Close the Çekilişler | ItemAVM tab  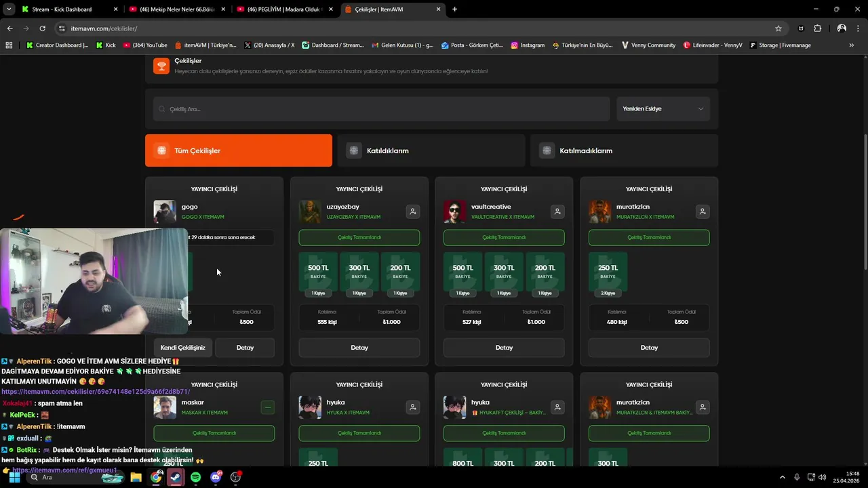tap(439, 9)
